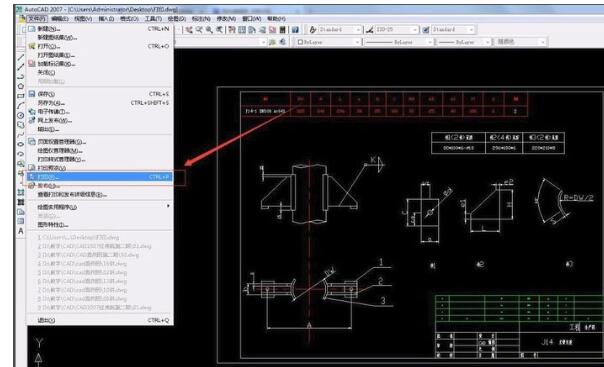Click the Layer Previous icon

point(282,42)
